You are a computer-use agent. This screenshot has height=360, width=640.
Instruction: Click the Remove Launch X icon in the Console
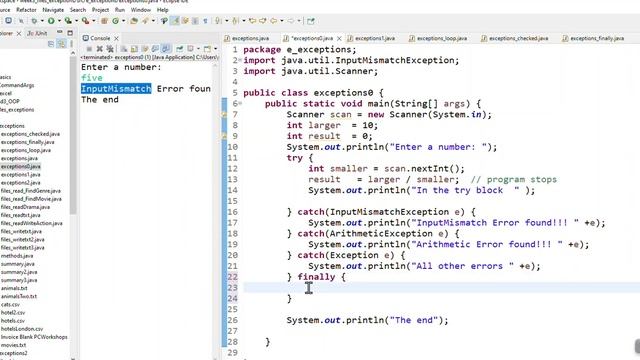99,49
